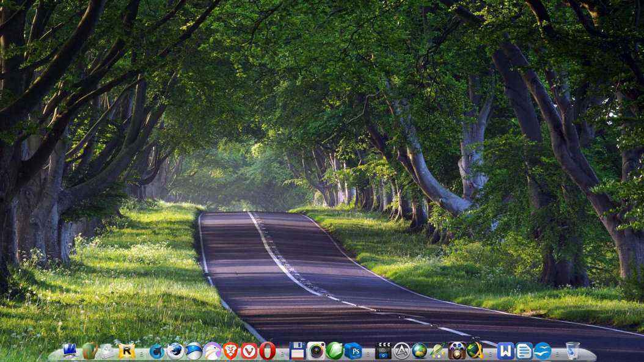
Task: Launch the OpenOffice seagull icon
Action: [543, 351]
